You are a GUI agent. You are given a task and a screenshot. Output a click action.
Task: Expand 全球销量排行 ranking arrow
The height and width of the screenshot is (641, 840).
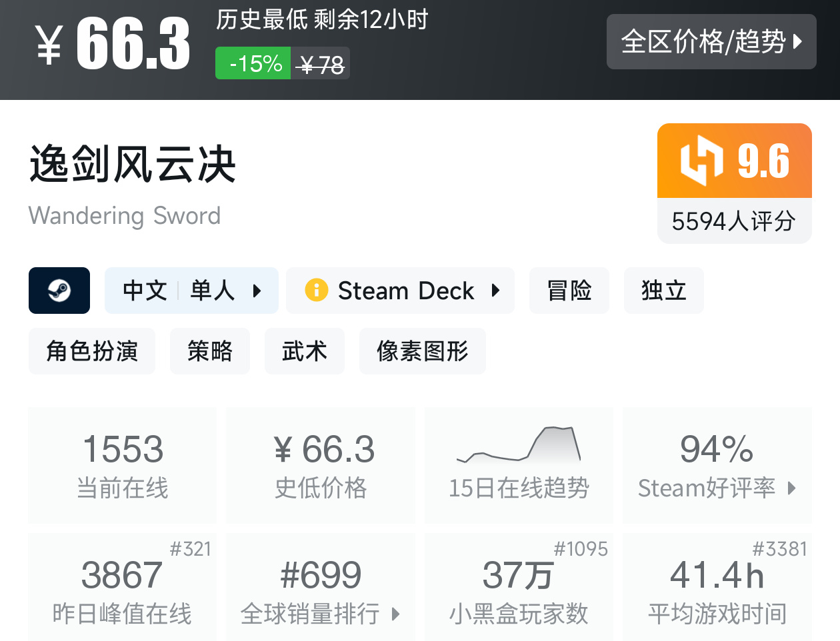(x=395, y=614)
